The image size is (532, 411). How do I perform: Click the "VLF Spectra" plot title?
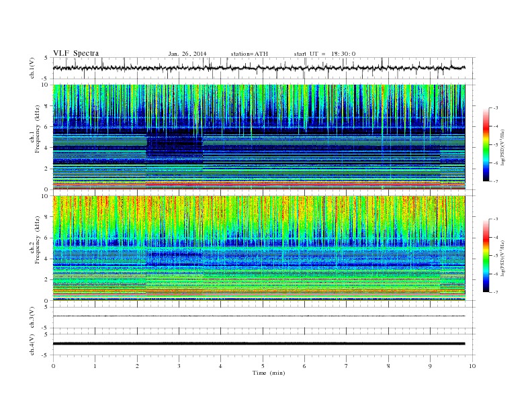[x=76, y=53]
